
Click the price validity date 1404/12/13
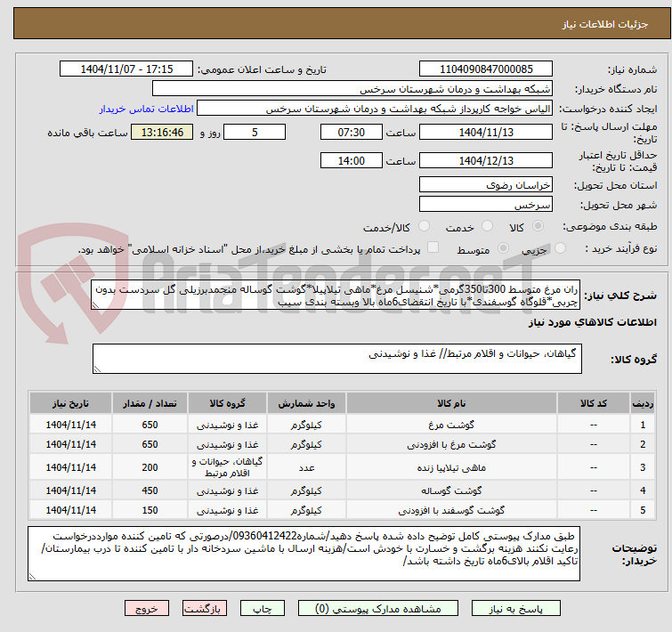tap(486, 161)
